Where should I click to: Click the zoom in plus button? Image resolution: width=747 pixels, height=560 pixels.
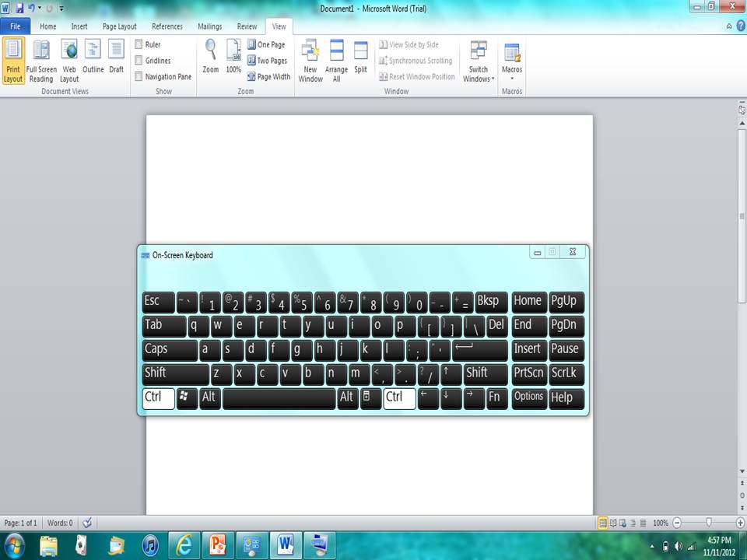point(740,523)
